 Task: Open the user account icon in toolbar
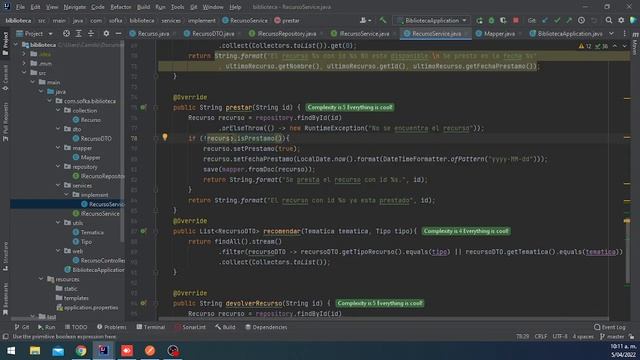point(365,20)
